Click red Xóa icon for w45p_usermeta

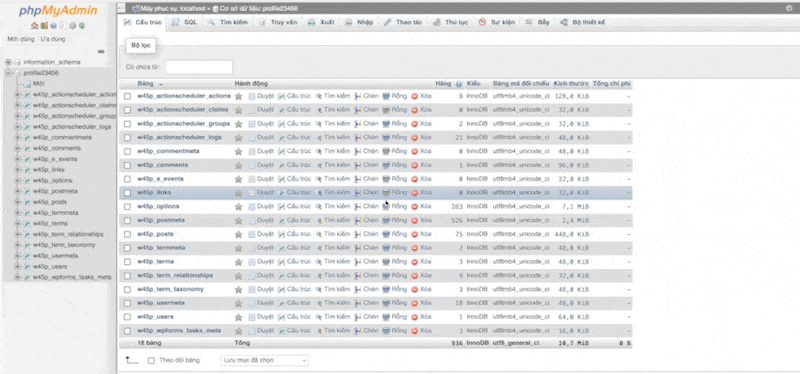click(x=415, y=303)
